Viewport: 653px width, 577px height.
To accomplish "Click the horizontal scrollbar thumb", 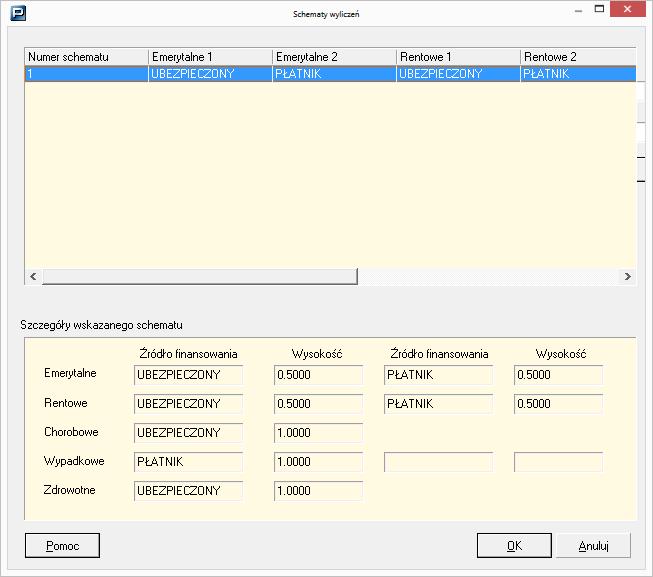I will click(x=200, y=276).
